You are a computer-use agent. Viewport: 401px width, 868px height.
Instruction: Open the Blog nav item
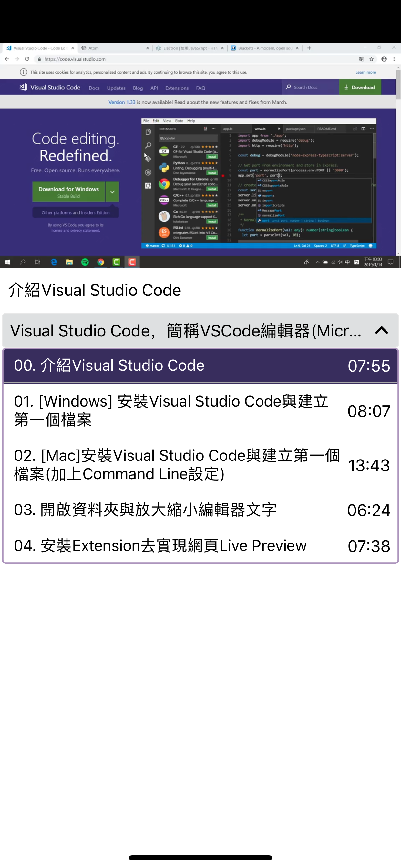pos(138,88)
